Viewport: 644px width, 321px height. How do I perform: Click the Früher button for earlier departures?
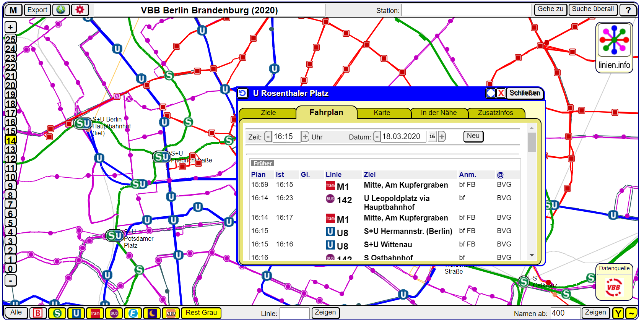263,163
